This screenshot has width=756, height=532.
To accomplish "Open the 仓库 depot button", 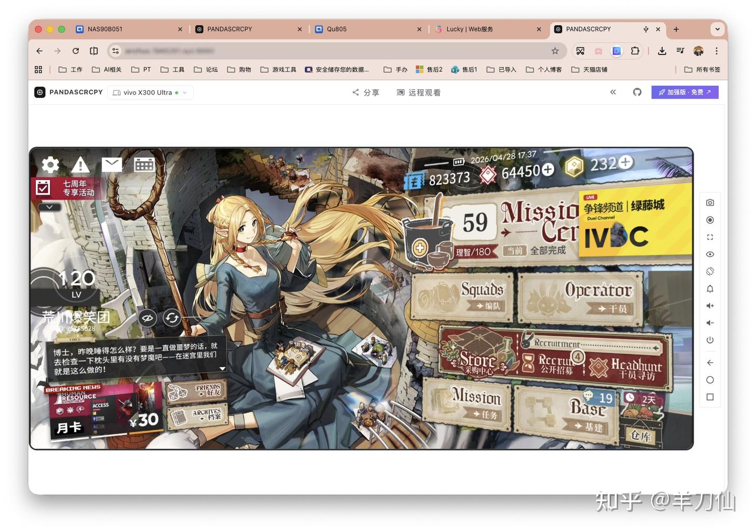I will point(640,434).
